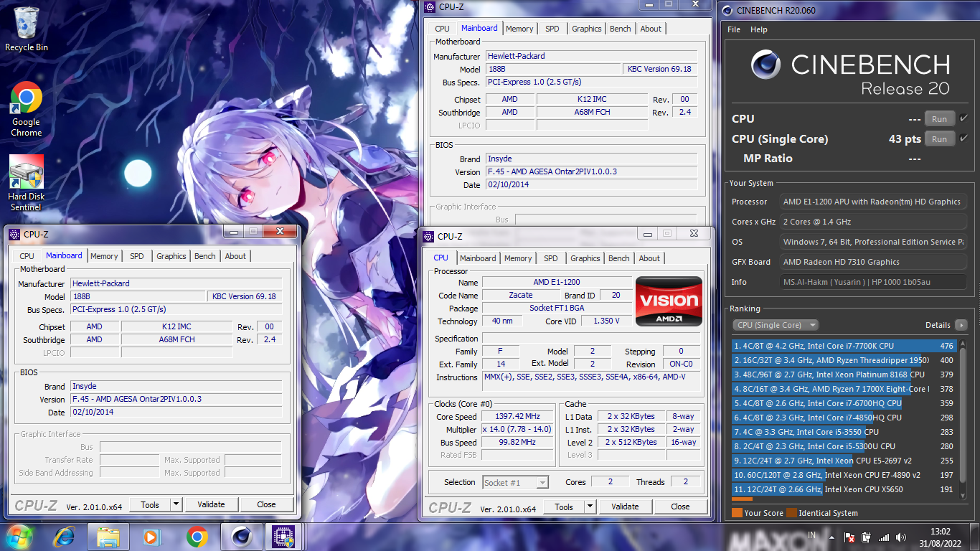980x551 pixels.
Task: Click the network signal tray icon
Action: pos(884,537)
